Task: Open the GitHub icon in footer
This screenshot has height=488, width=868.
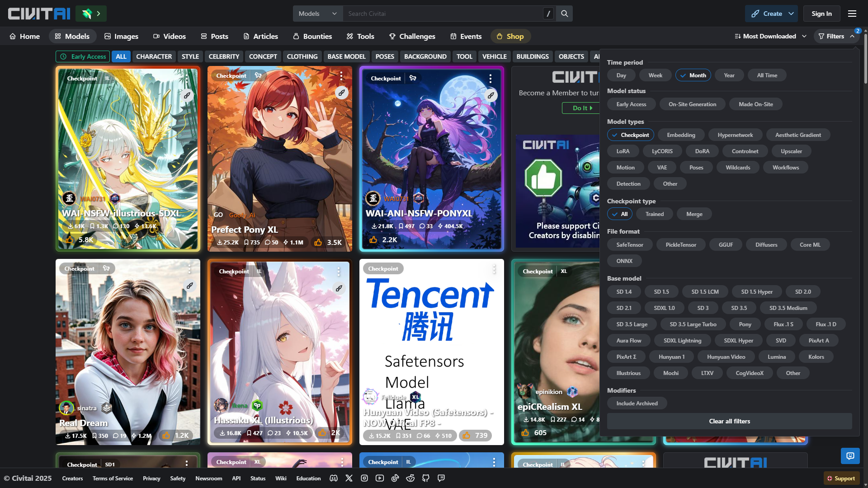Action: [426, 478]
